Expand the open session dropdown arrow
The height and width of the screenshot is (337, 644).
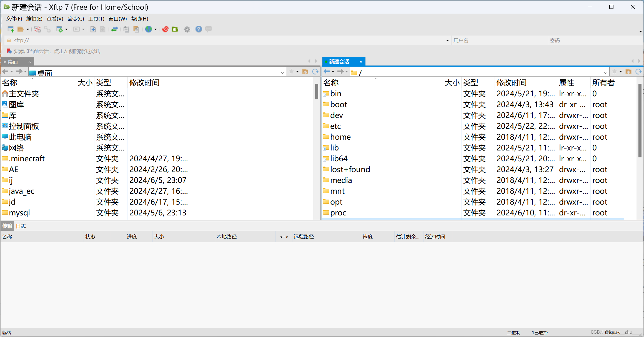pos(27,29)
